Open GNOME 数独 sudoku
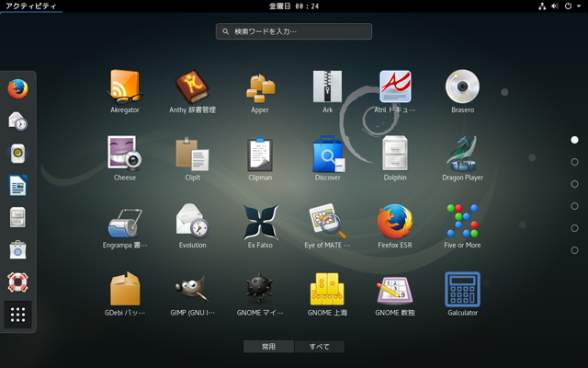This screenshot has height=368, width=588. click(395, 293)
